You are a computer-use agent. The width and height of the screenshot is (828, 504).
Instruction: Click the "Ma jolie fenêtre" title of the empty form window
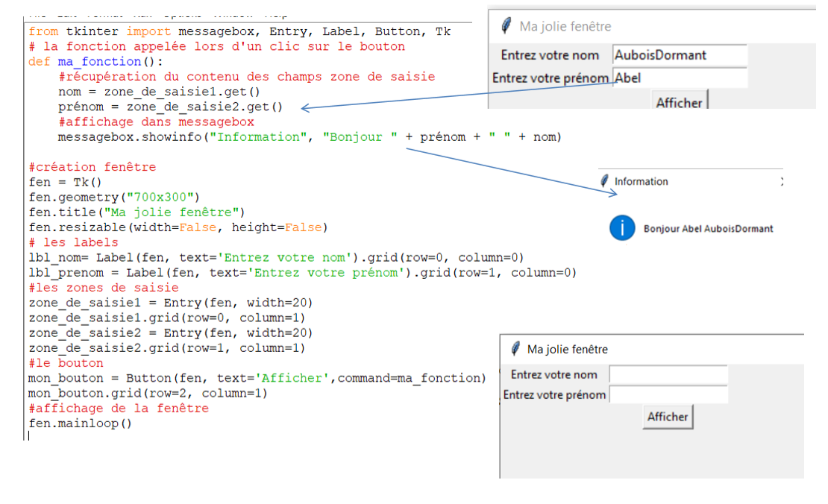tap(567, 349)
